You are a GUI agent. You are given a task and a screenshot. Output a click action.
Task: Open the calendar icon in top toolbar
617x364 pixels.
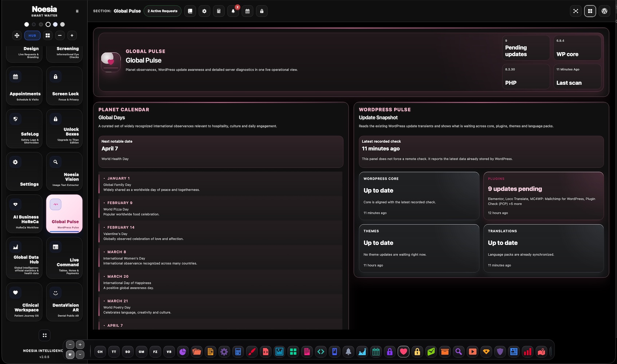pos(247,11)
